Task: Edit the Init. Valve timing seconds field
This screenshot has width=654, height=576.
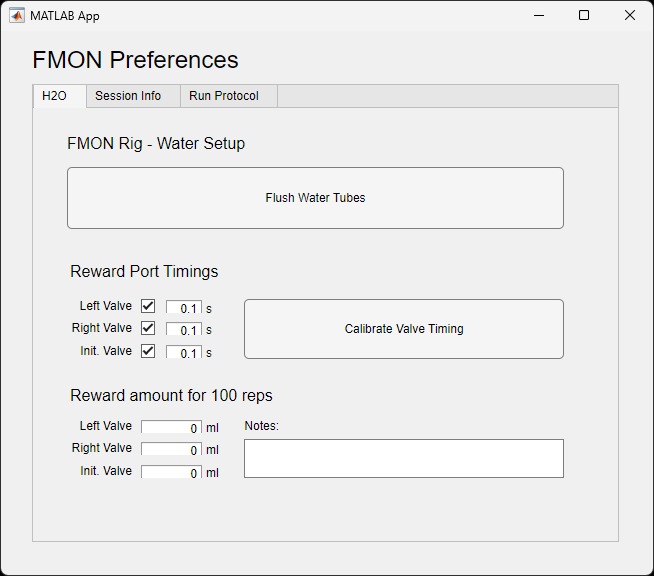Action: (x=184, y=351)
